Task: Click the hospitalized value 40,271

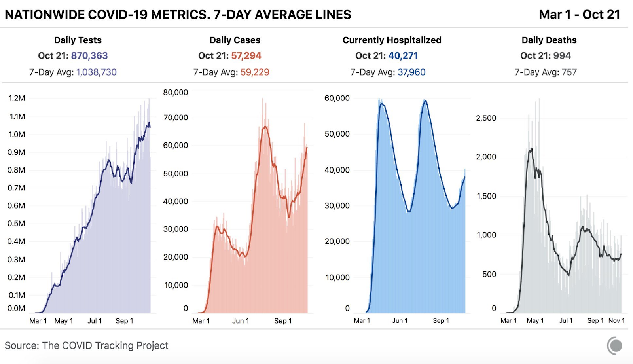Action: click(403, 56)
